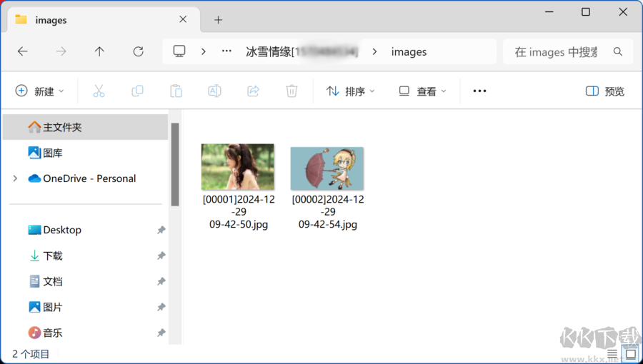643x364 pixels.
Task: Toggle the 预览 preview pane
Action: tap(605, 91)
